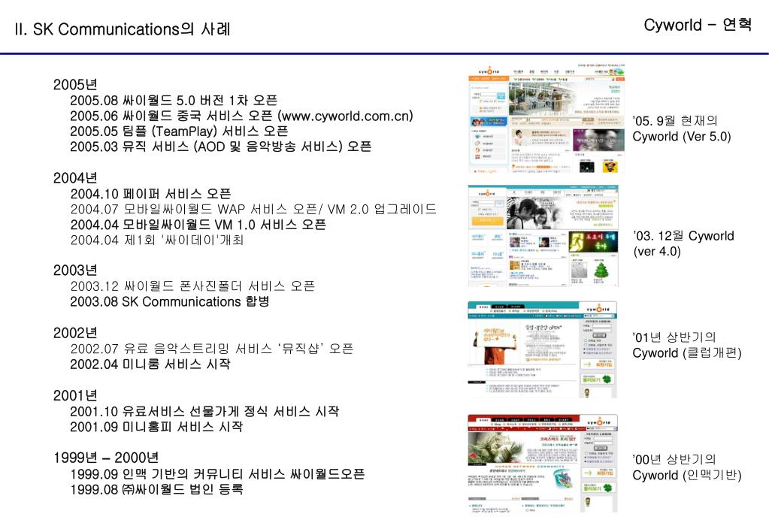Click the caption 'Cyworld (인맥기반)'
This screenshot has height=532, width=769.
click(686, 475)
